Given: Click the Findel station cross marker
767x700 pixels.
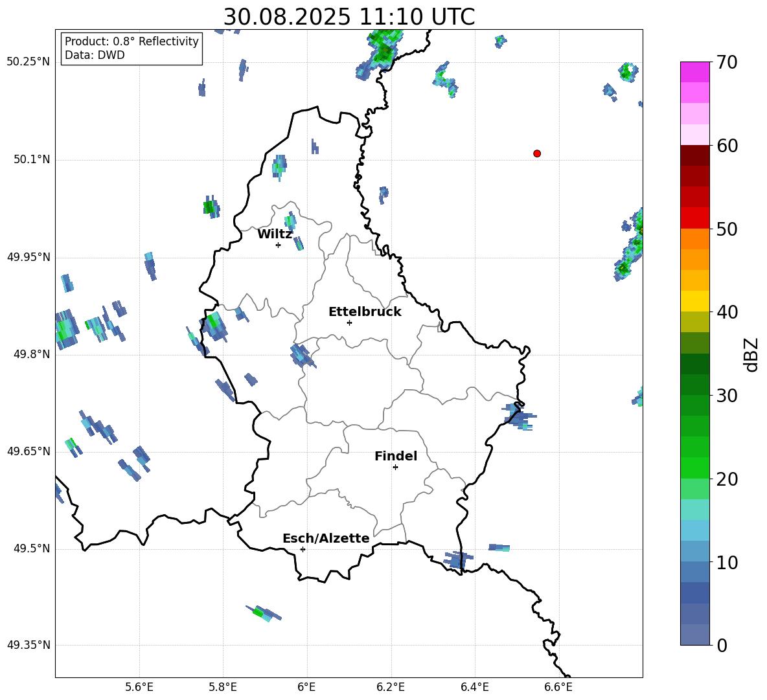Looking at the screenshot, I should click(x=395, y=467).
